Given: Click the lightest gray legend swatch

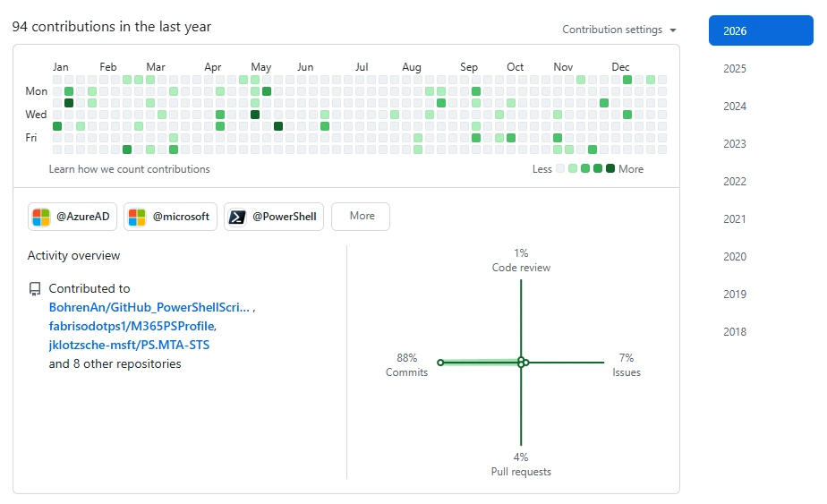Looking at the screenshot, I should (560, 169).
